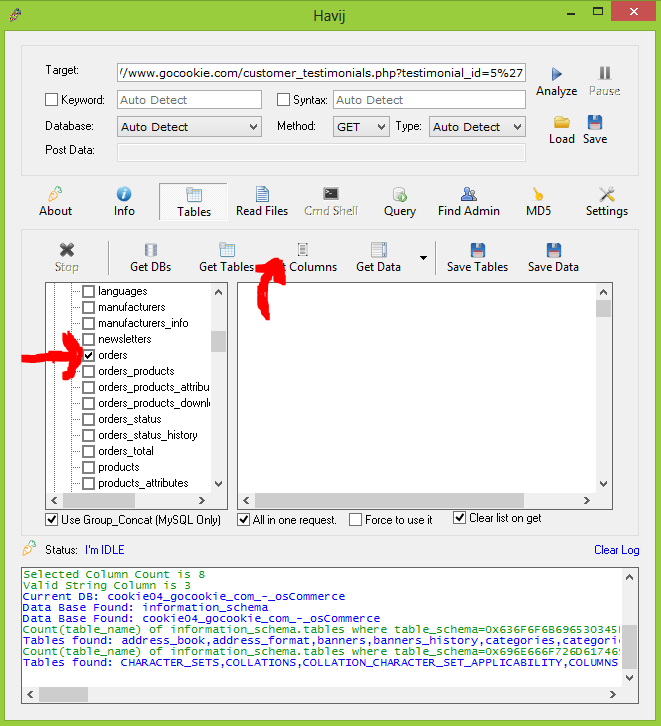Click the Havij app icon in title bar
This screenshot has width=661, height=726.
point(15,15)
